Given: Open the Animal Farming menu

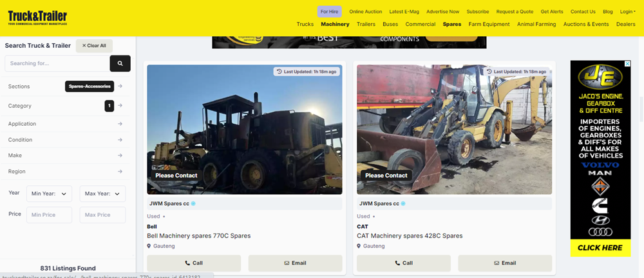Looking at the screenshot, I should (x=536, y=25).
